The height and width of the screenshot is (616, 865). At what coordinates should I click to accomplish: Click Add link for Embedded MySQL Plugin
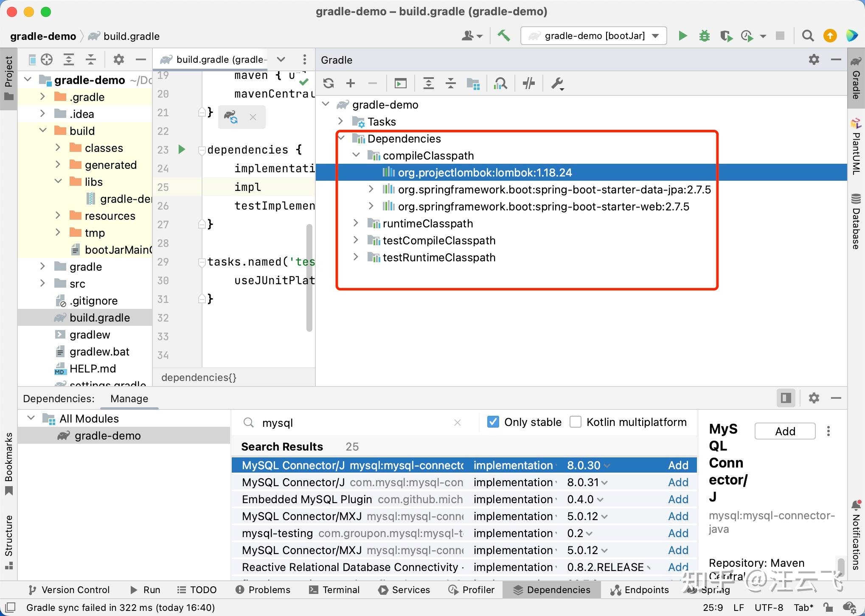678,499
